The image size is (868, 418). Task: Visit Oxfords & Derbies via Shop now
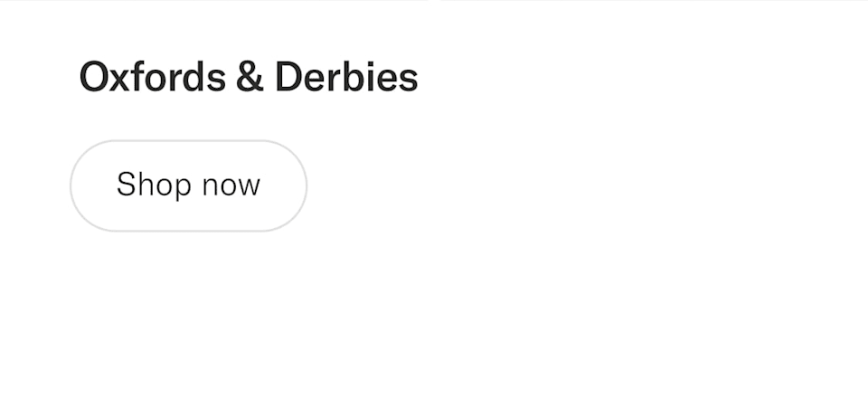(188, 185)
